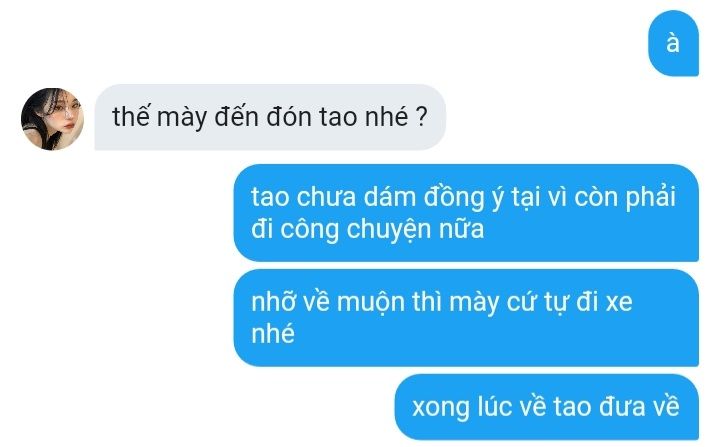Click the word "chuyện" in the blue message
The width and height of the screenshot is (720, 447).
tap(389, 229)
